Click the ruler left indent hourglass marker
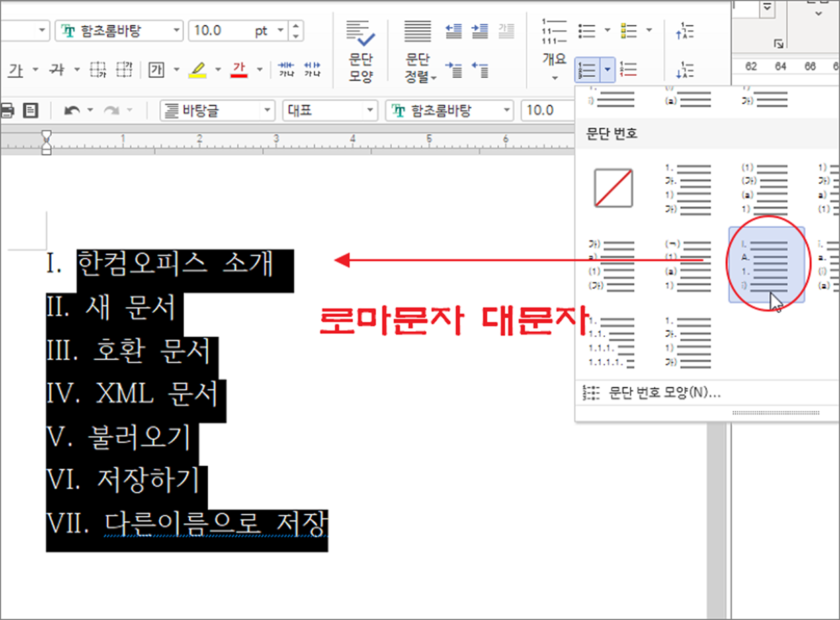This screenshot has width=840, height=620. (46, 142)
